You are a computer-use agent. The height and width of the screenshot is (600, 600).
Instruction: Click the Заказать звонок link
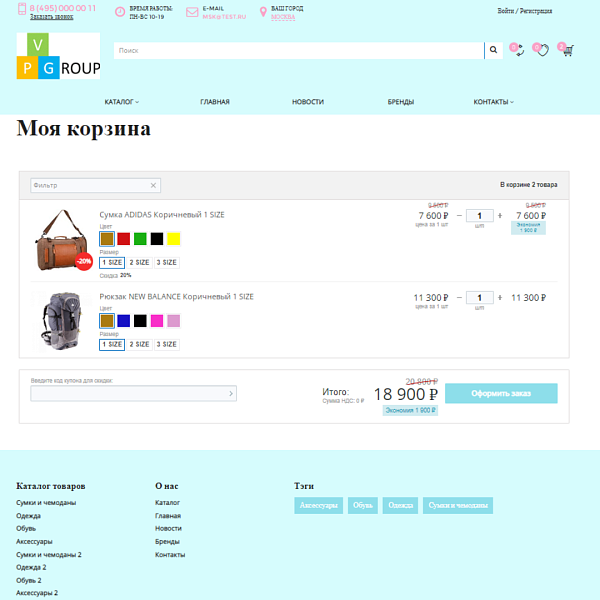coord(51,17)
